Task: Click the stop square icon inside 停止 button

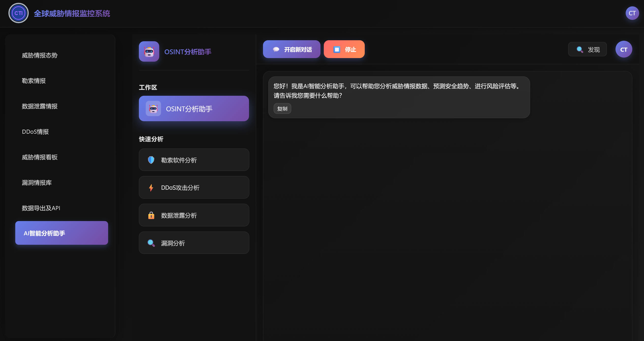Action: [x=337, y=49]
